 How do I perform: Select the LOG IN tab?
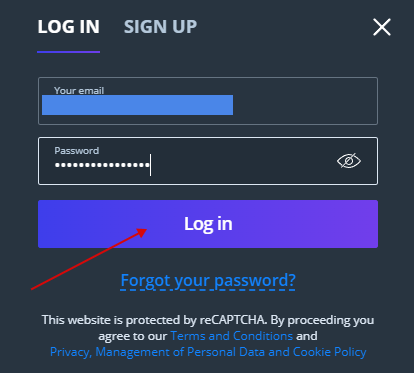tap(68, 27)
